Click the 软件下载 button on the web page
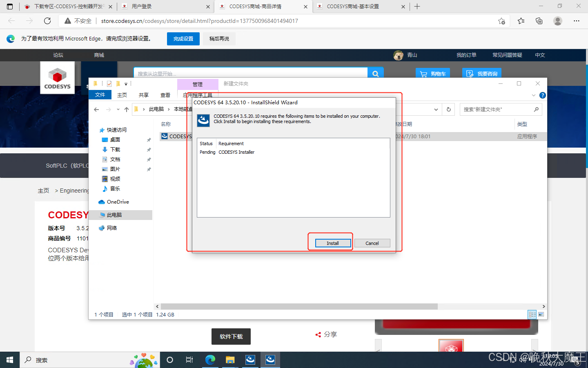This screenshot has height=368, width=588. click(231, 337)
